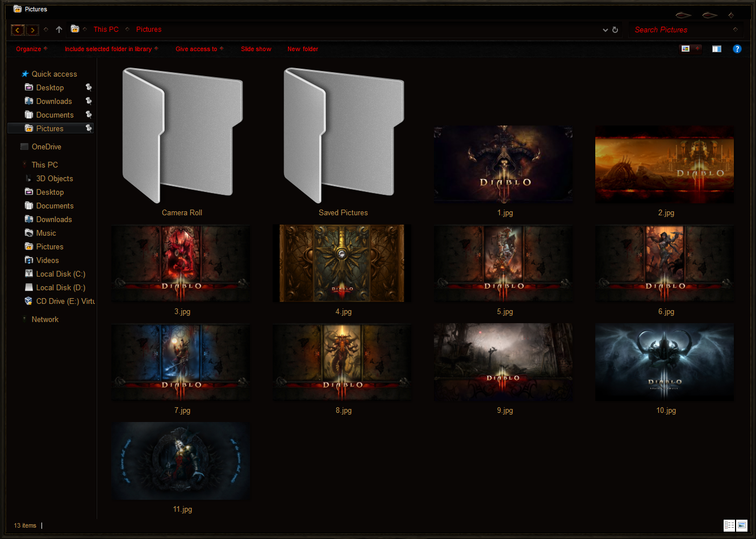
Task: Click the 10.jpg file name
Action: click(666, 411)
